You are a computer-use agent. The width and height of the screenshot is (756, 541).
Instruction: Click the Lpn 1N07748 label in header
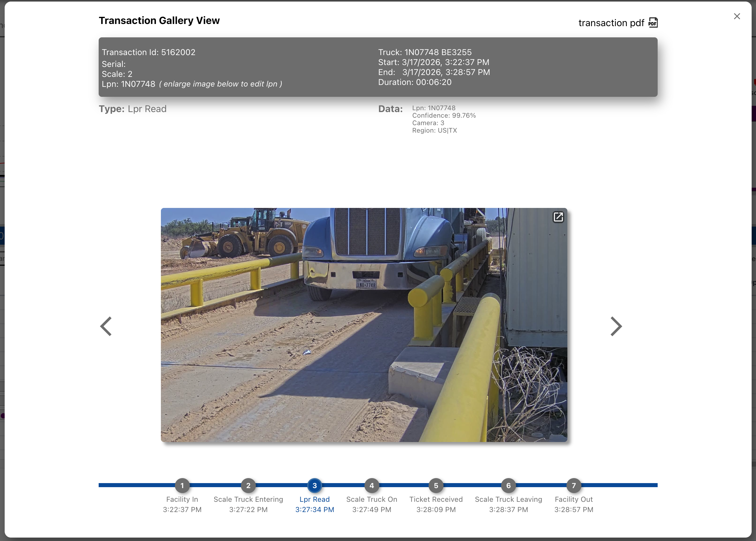click(129, 84)
